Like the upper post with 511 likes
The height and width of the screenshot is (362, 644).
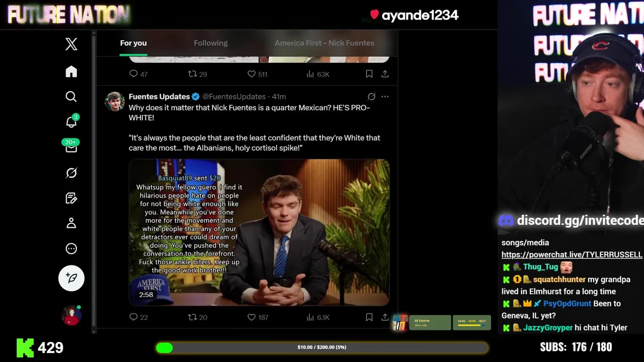[x=257, y=74]
